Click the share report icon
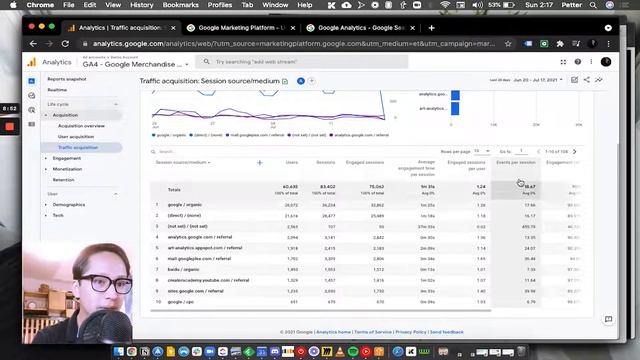Image resolution: width=640 pixels, height=360 pixels. 587,80
